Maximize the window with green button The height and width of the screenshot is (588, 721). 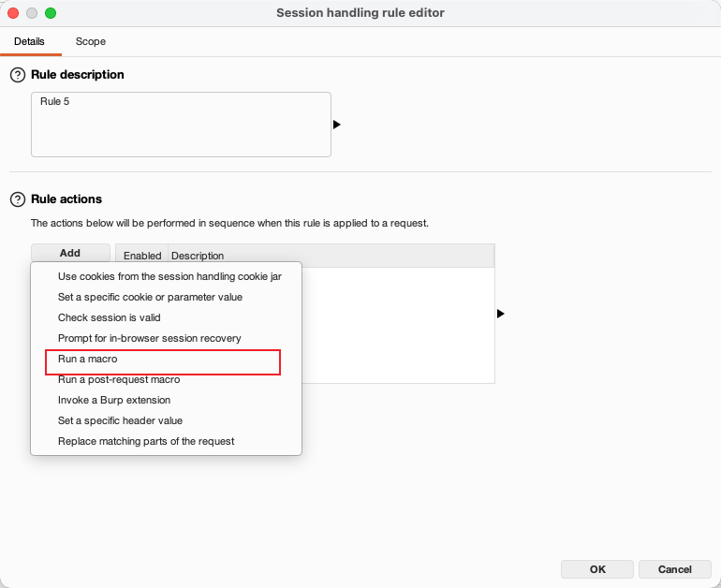[51, 13]
